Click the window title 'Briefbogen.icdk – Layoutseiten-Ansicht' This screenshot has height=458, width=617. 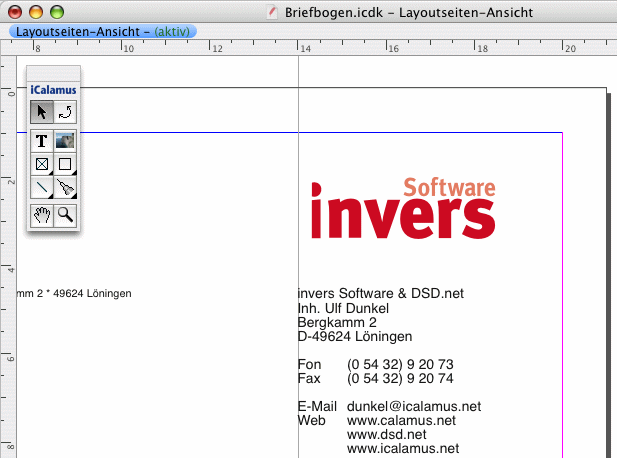click(x=409, y=13)
